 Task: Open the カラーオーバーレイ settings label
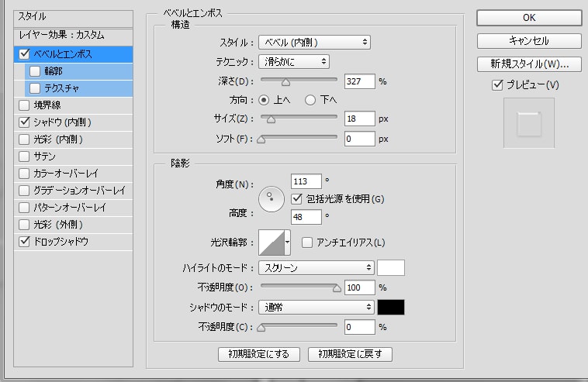point(66,174)
